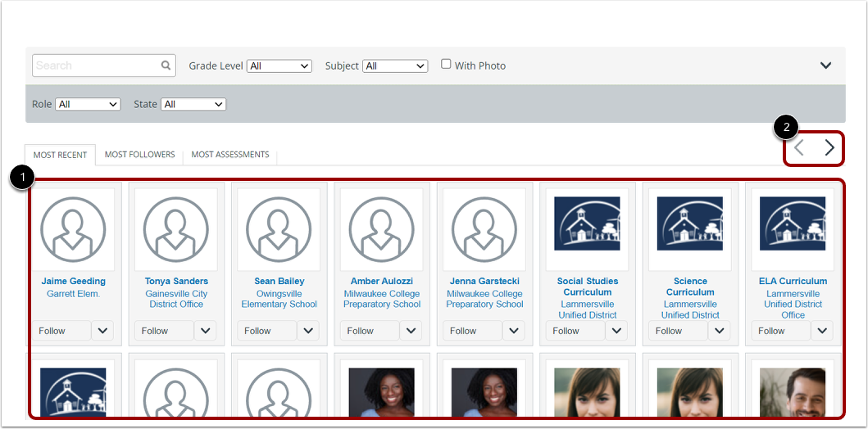Switch to the Most Followers tab

pyautogui.click(x=139, y=154)
